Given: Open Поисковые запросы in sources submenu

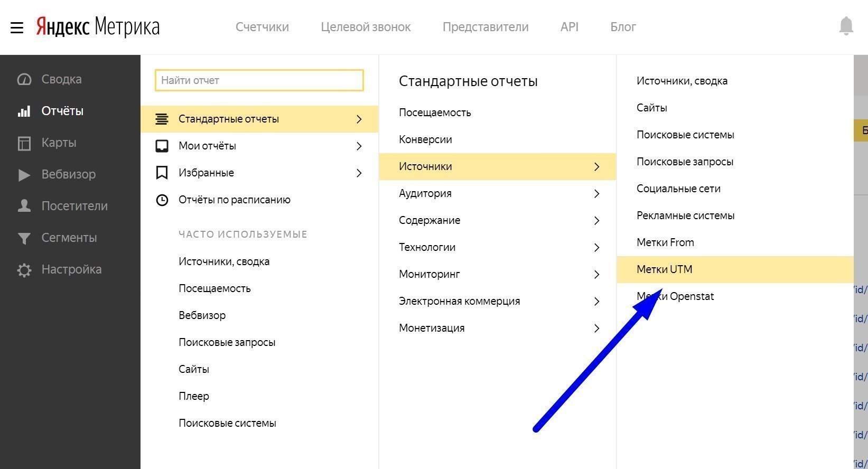Looking at the screenshot, I should pos(685,162).
